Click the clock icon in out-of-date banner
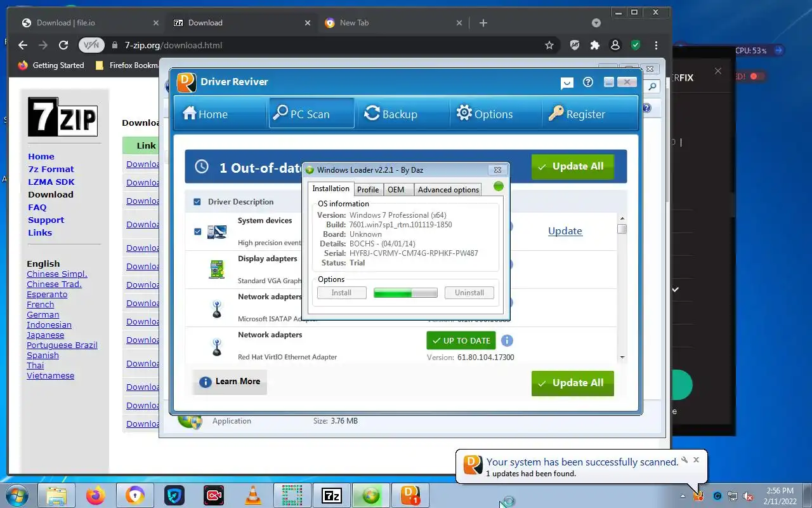The width and height of the screenshot is (812, 508). [202, 167]
